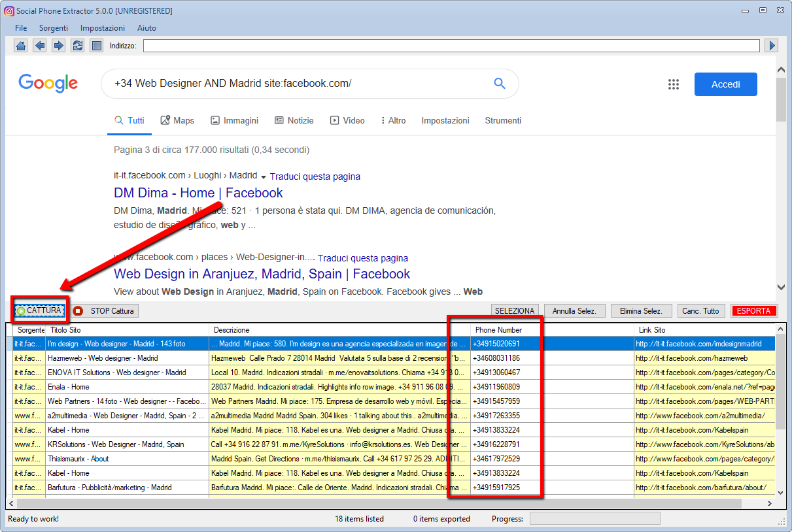Stop loading with the stop square icon
The height and width of the screenshot is (532, 792).
(x=95, y=44)
